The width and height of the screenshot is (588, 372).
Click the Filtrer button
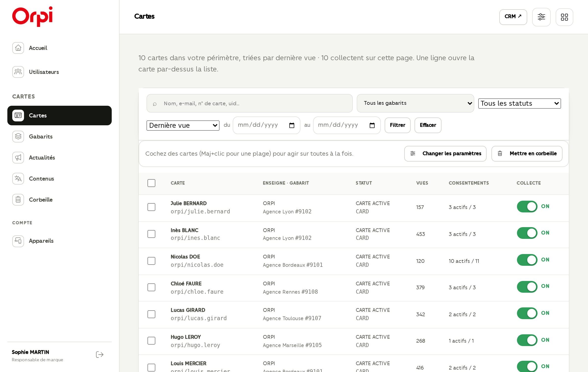[397, 125]
